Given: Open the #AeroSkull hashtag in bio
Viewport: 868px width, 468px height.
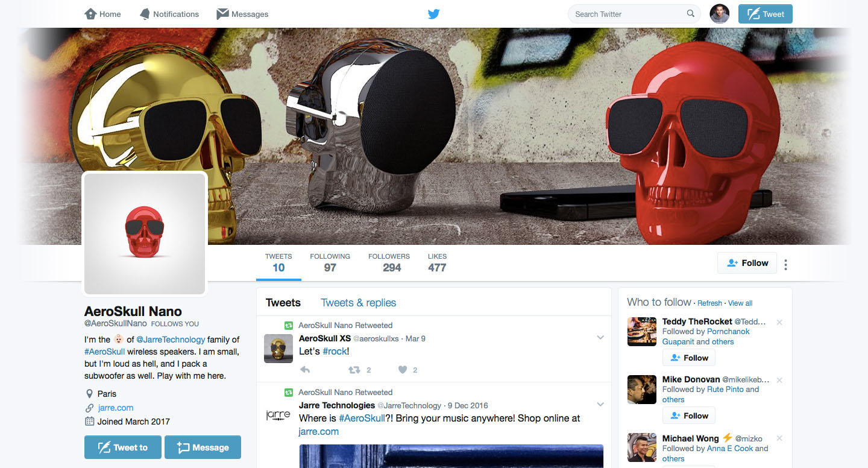Looking at the screenshot, I should pos(105,352).
